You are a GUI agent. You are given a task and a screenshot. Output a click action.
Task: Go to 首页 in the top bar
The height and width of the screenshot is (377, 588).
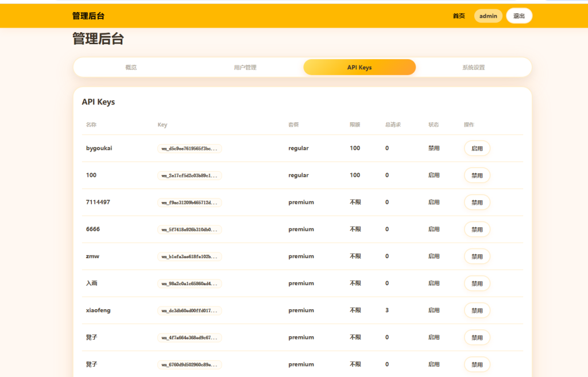click(459, 15)
